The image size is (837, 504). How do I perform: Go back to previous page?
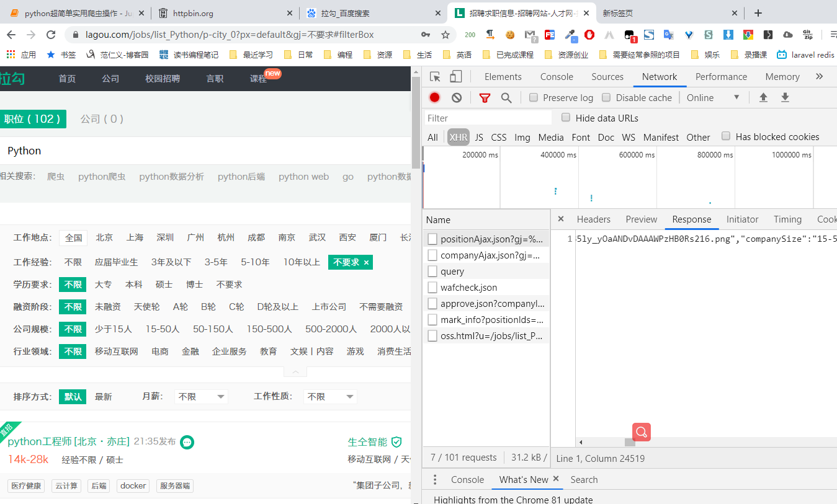[x=11, y=35]
